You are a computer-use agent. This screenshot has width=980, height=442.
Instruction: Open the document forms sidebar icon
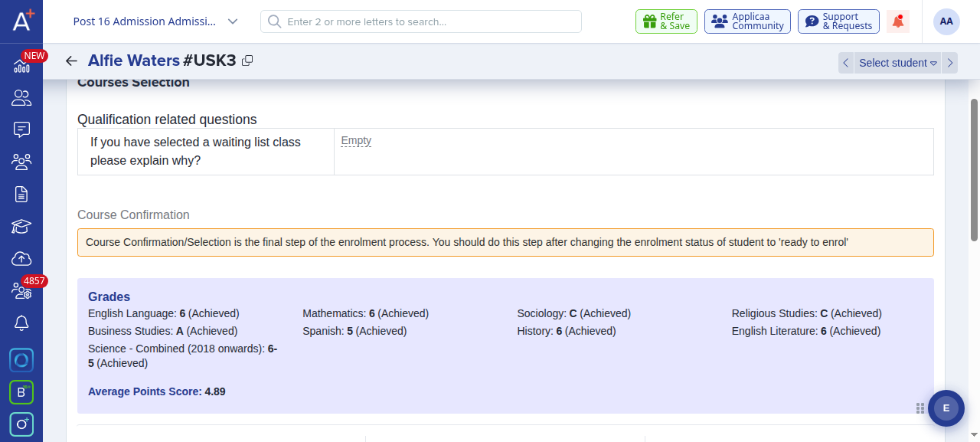(x=21, y=194)
